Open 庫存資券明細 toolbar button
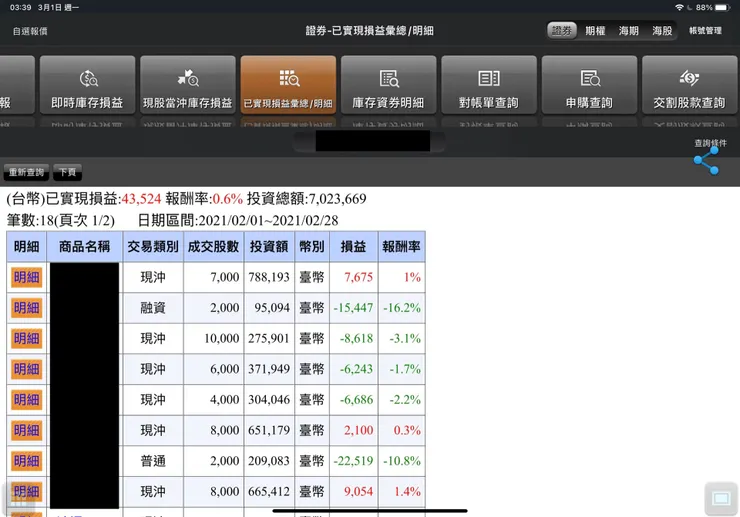 pyautogui.click(x=389, y=85)
